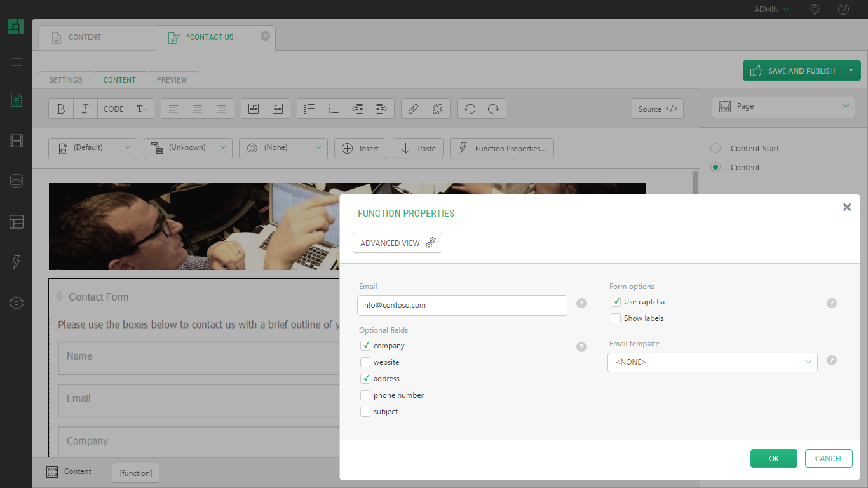Click the Undo arrow icon
The image size is (868, 488).
click(x=470, y=109)
